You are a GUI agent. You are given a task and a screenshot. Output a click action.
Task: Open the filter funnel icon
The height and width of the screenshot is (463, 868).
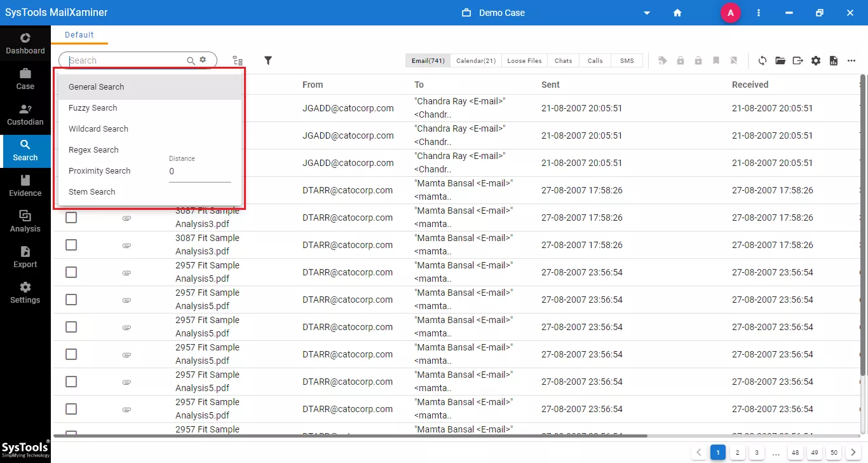pyautogui.click(x=268, y=60)
